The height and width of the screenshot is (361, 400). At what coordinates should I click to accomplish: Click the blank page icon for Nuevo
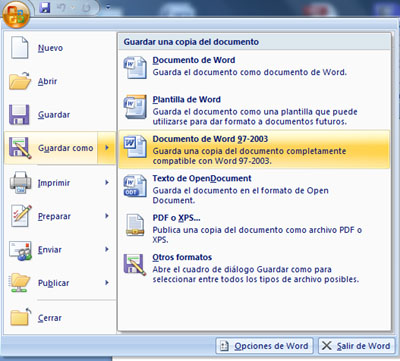coord(20,48)
